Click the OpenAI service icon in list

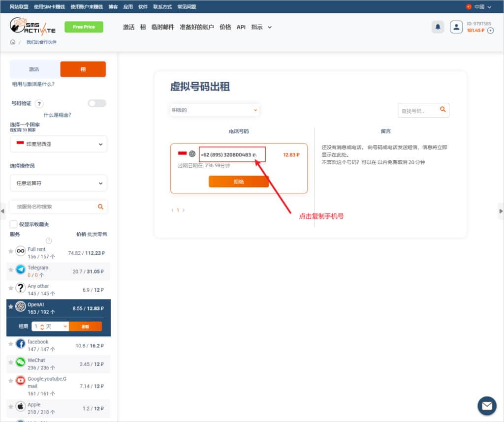pos(21,306)
